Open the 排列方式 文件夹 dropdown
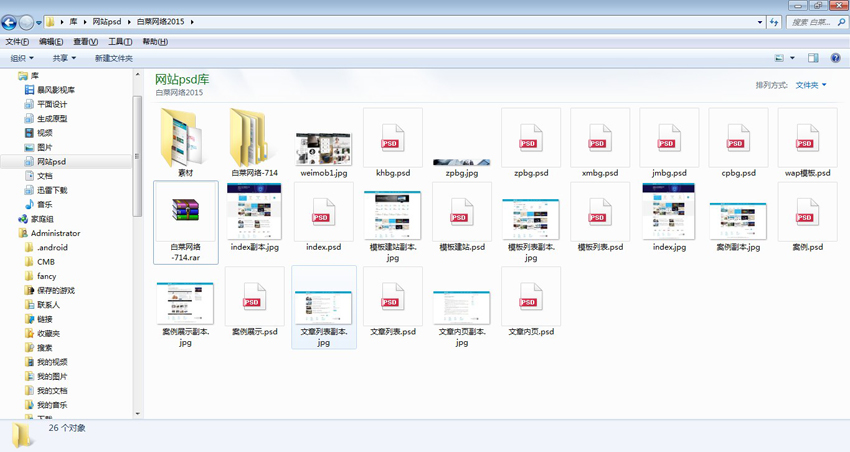 tap(810, 85)
